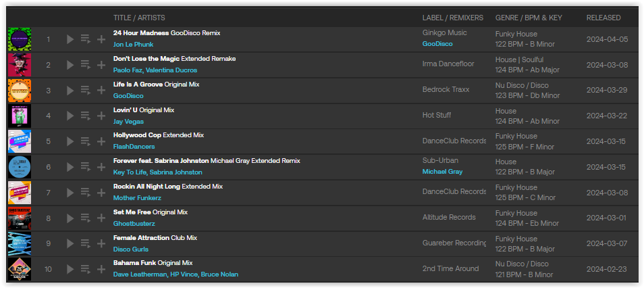Click plus icon for Hollywood Cop

101,141
